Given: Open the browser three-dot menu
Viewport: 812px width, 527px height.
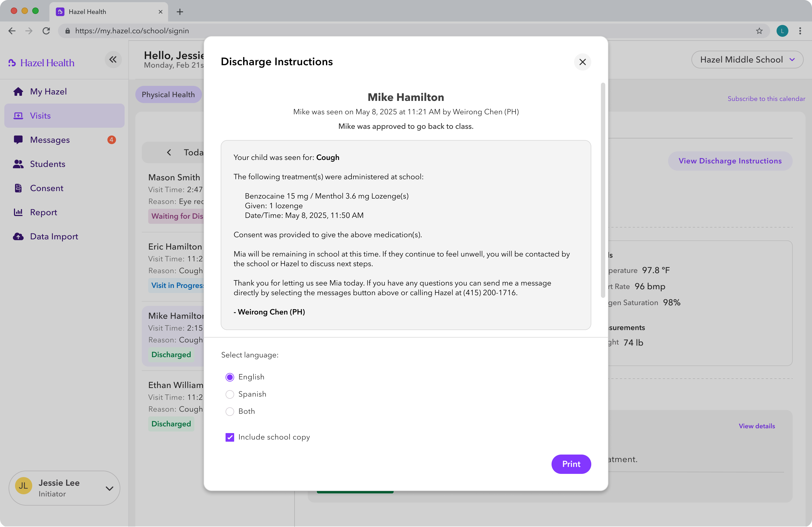Looking at the screenshot, I should click(x=800, y=31).
